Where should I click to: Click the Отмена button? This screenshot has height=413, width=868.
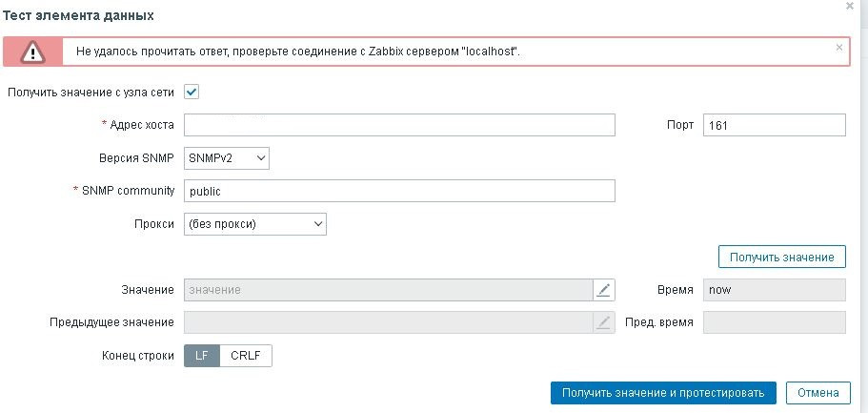[x=818, y=393]
